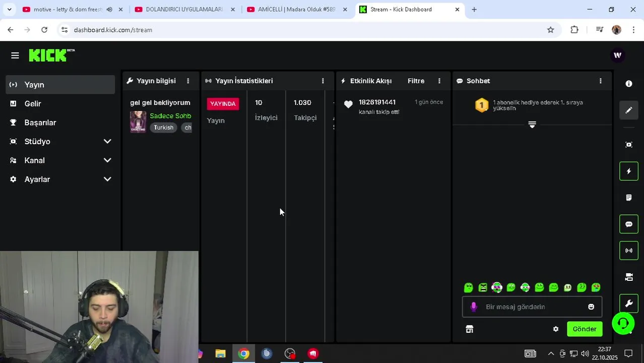Click the Chrome icon in taskbar
This screenshot has height=363, width=644.
(244, 354)
